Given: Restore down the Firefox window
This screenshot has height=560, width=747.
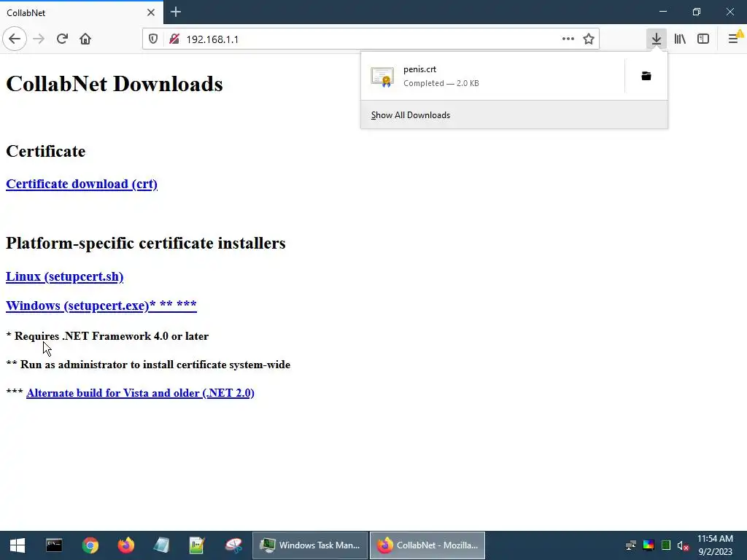Looking at the screenshot, I should pos(697,12).
